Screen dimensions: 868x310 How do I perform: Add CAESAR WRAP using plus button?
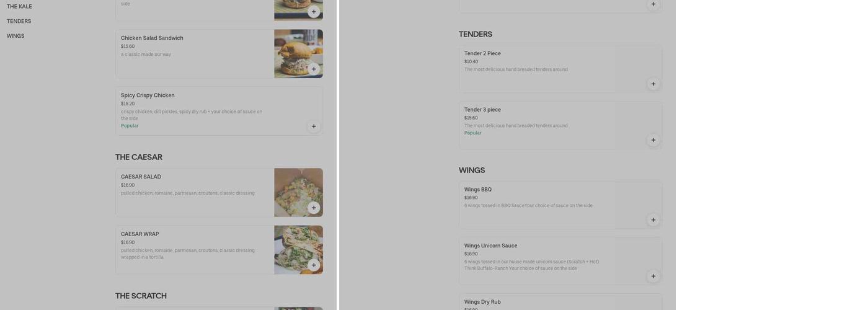[x=314, y=265]
